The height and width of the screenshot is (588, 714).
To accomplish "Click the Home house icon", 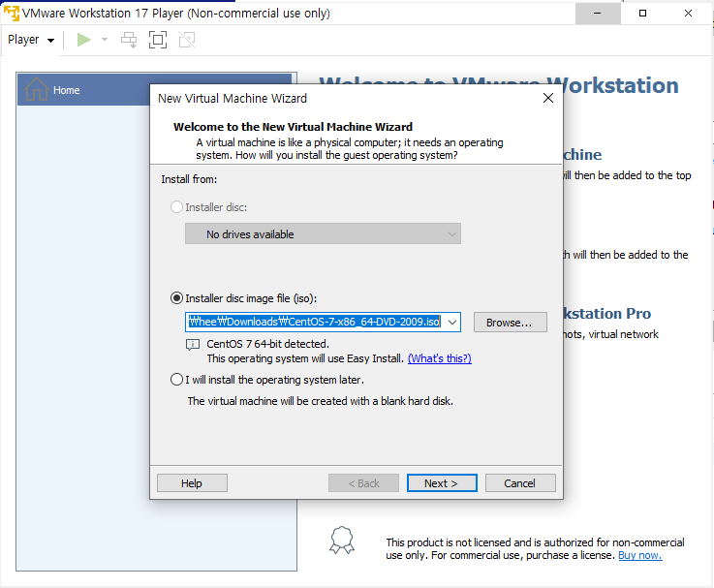I will 37,89.
